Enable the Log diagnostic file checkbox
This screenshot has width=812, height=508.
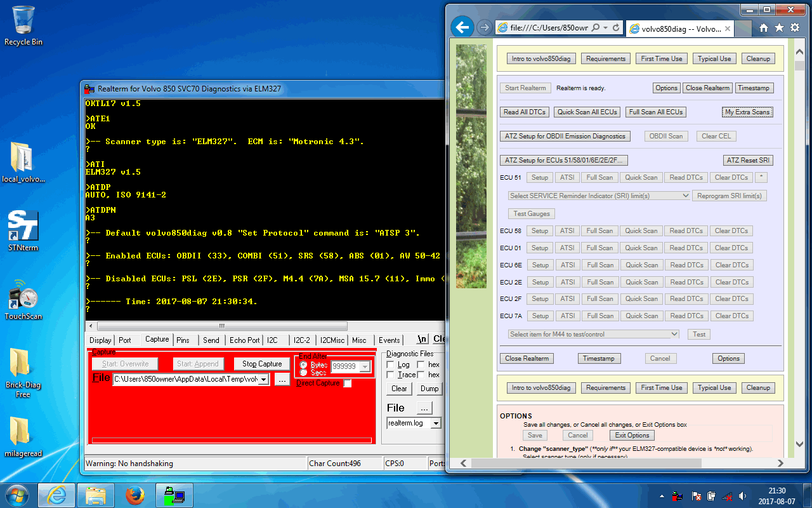pos(391,365)
